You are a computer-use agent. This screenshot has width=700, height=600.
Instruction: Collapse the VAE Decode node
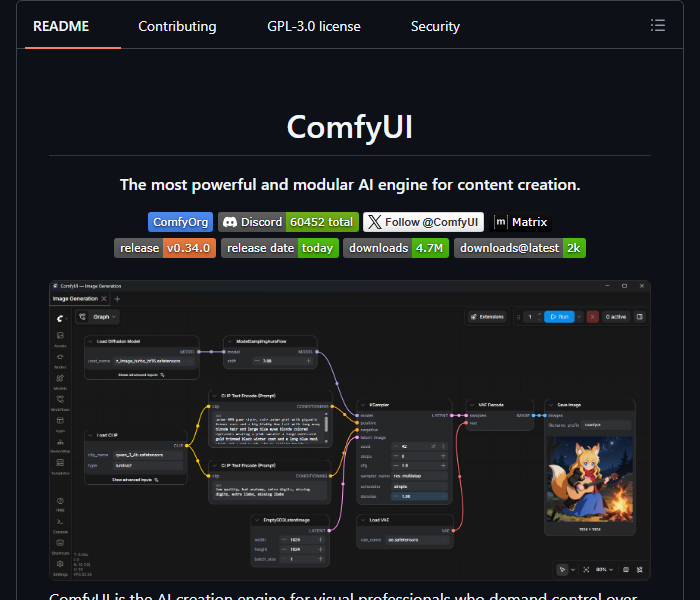coord(472,405)
